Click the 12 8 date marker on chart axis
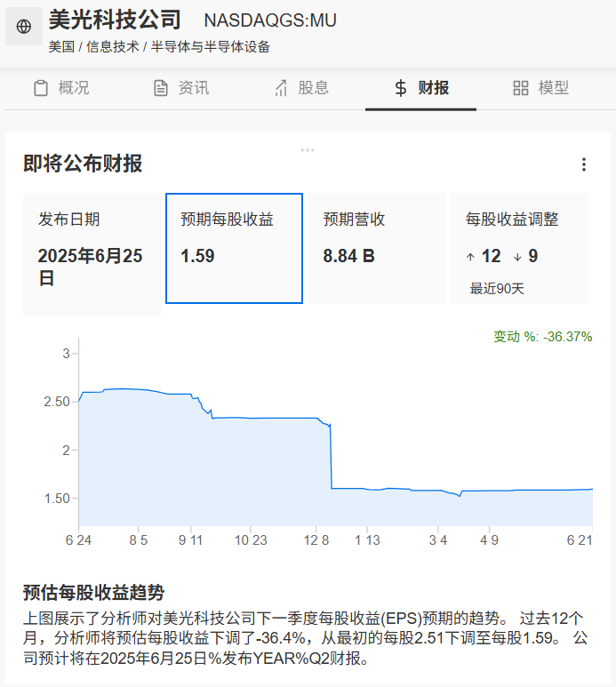The height and width of the screenshot is (687, 616). [316, 540]
